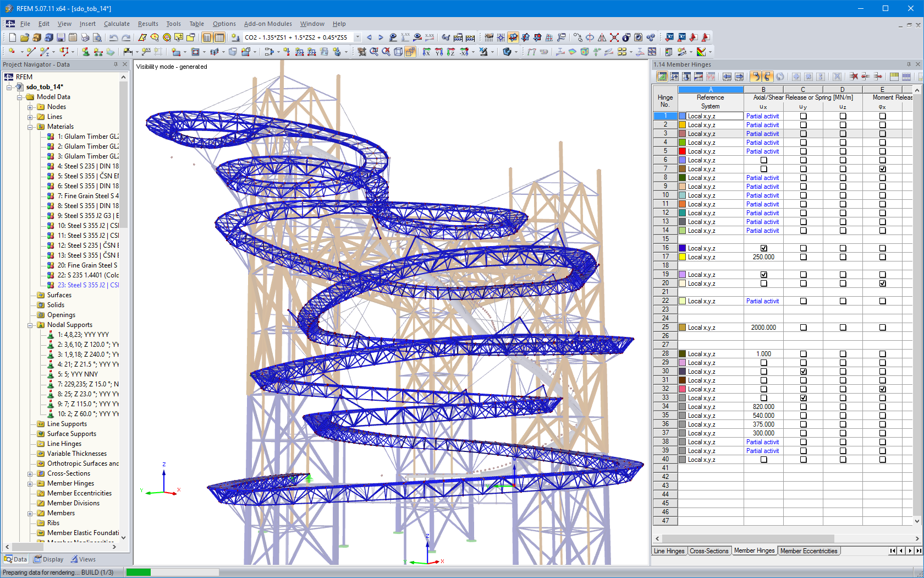Uncheck uy checkbox for hinge 30
The width and height of the screenshot is (924, 578).
803,372
